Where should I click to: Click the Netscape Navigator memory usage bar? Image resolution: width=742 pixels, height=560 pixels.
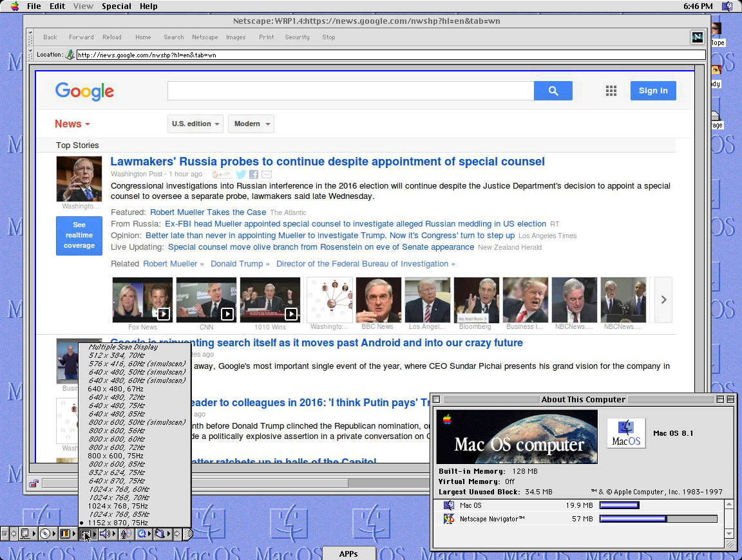tap(658, 519)
